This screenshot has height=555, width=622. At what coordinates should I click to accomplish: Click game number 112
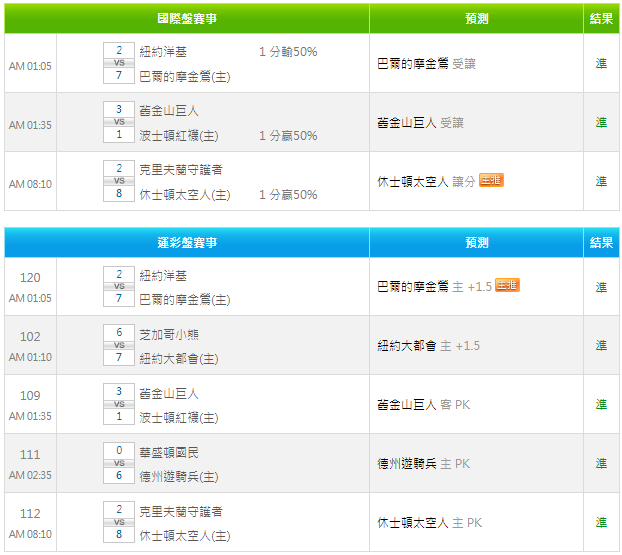(x=30, y=514)
